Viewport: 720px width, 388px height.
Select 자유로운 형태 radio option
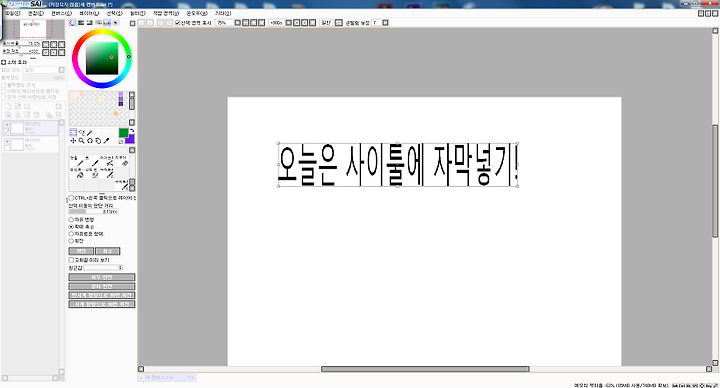pos(71,234)
